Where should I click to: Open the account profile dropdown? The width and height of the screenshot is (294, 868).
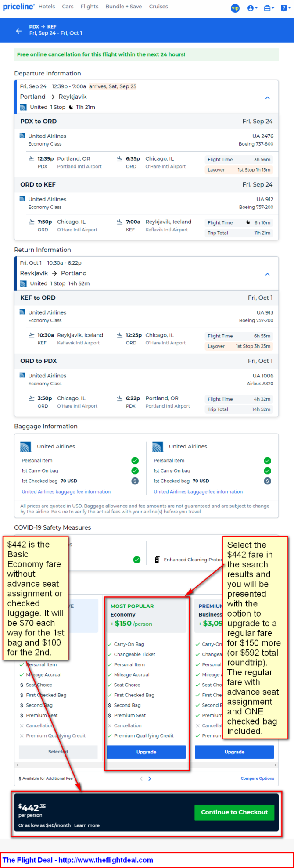pyautogui.click(x=252, y=8)
